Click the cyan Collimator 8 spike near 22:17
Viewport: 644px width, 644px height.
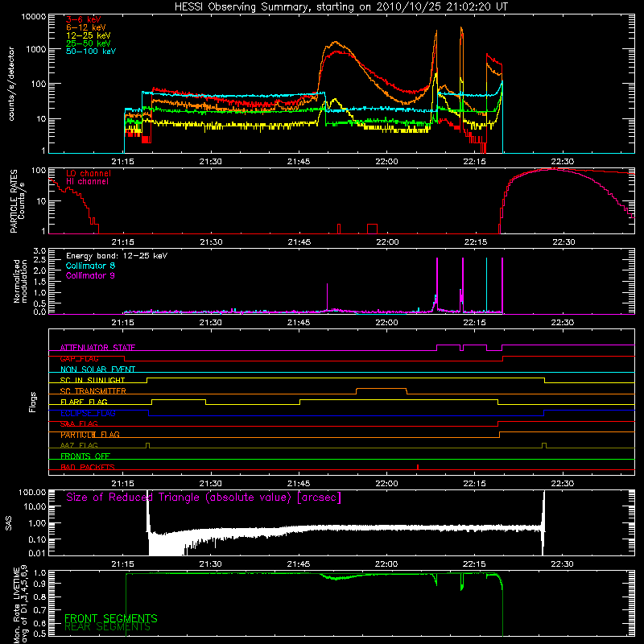pos(487,284)
